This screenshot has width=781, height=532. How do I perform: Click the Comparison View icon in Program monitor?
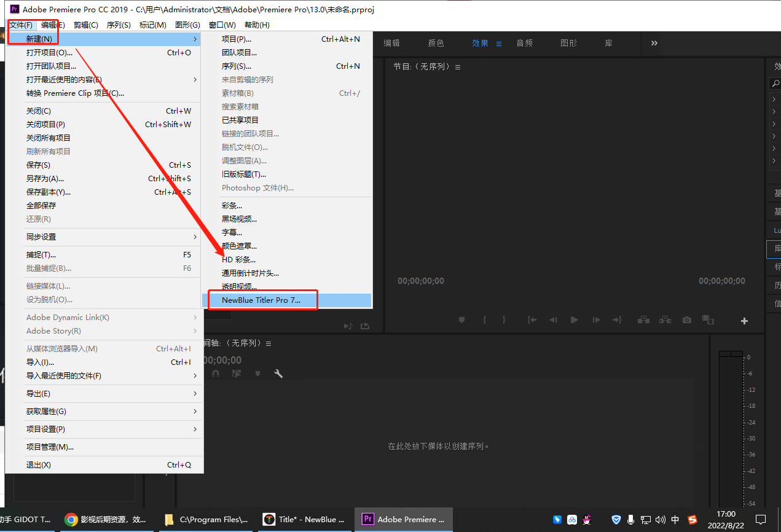[708, 320]
